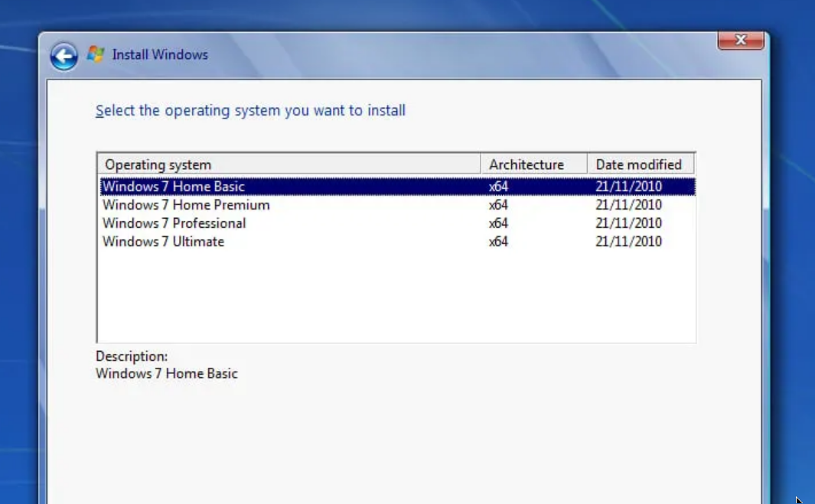
Task: Close the Install Windows dialog
Action: tap(740, 41)
